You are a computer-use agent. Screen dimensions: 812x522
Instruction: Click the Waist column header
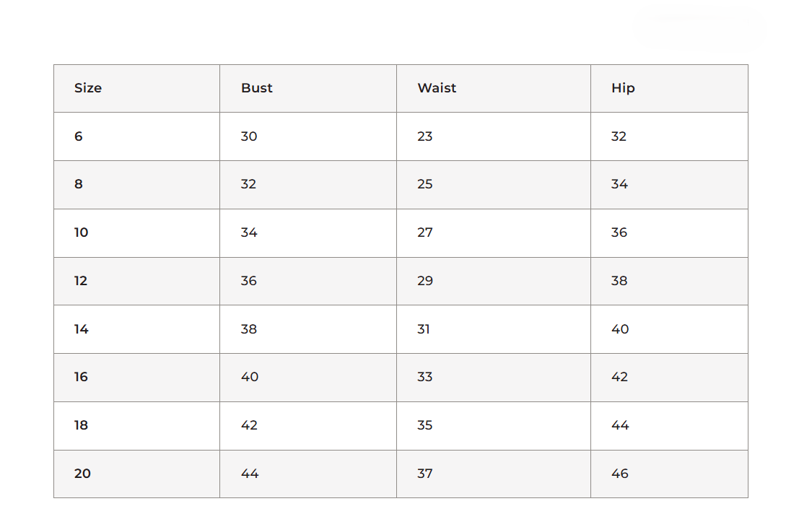pyautogui.click(x=437, y=88)
